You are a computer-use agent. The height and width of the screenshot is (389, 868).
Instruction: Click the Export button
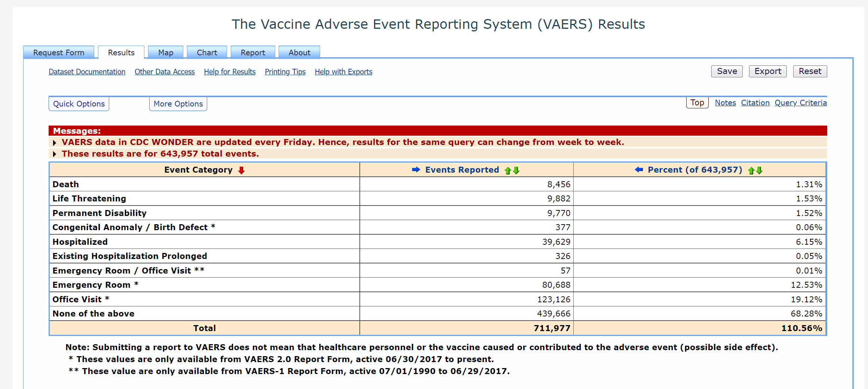[768, 71]
